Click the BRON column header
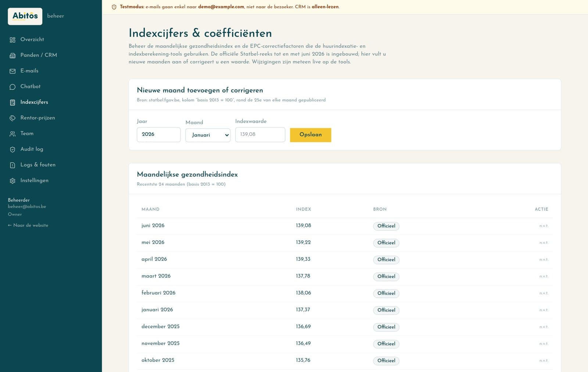This screenshot has width=588, height=372. click(x=380, y=209)
